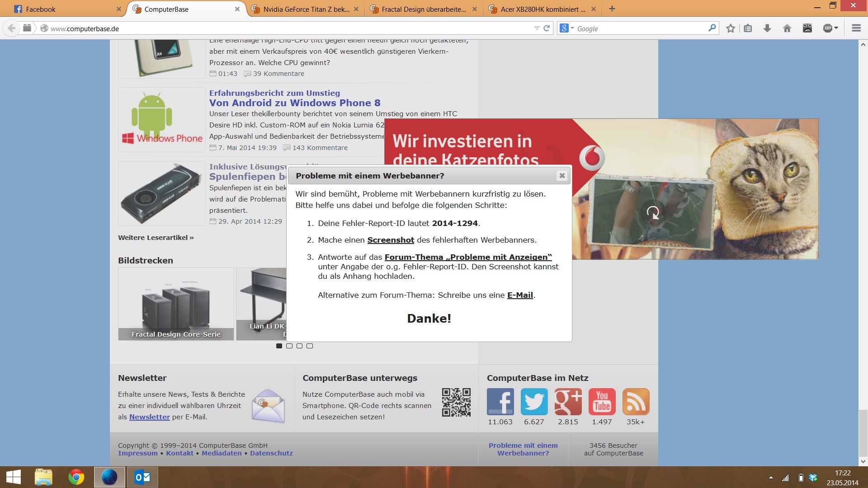Click the RSS feed icon
Screen dimensions: 868x488
pos(636,401)
